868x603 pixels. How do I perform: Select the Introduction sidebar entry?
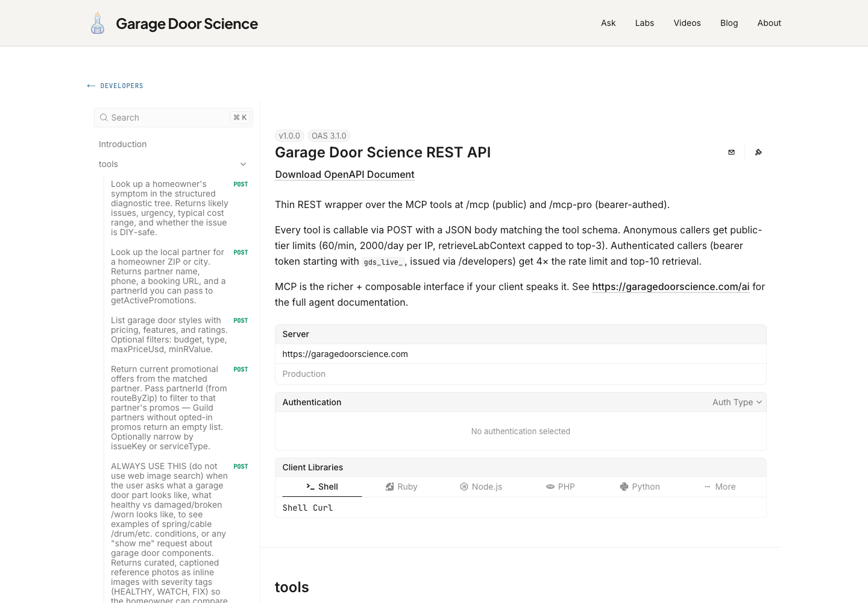pyautogui.click(x=122, y=144)
